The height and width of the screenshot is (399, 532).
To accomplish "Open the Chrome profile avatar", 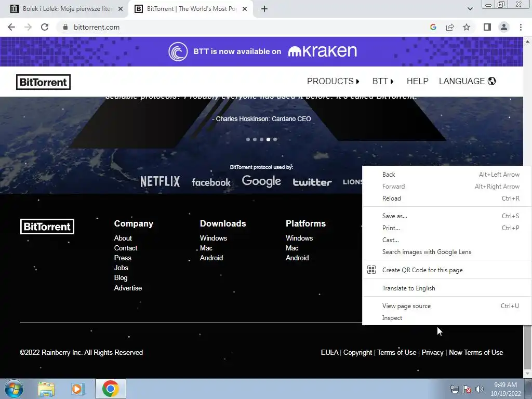I will [x=504, y=27].
